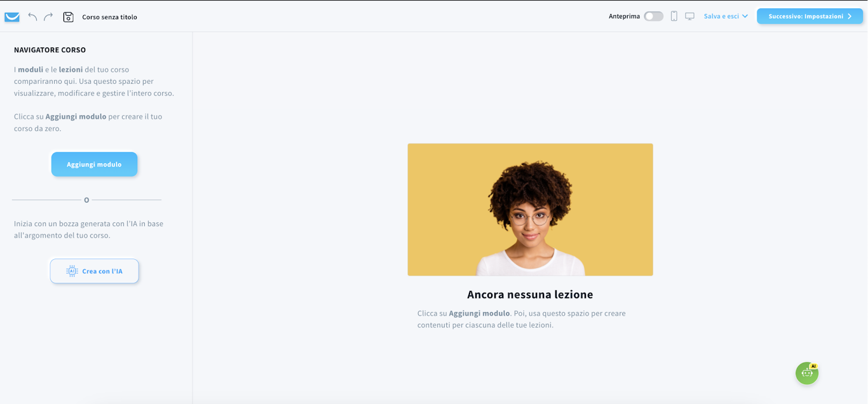Click the Salva e esci link
868x404 pixels.
[722, 16]
